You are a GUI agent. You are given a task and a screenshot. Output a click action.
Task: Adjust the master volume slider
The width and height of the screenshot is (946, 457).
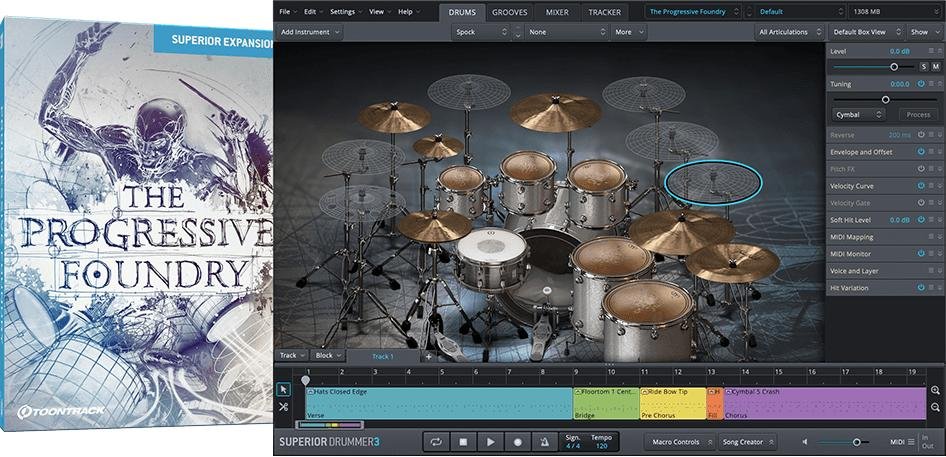[856, 443]
